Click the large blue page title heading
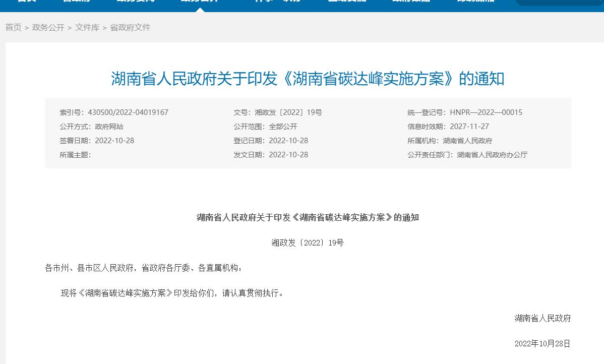 click(308, 79)
